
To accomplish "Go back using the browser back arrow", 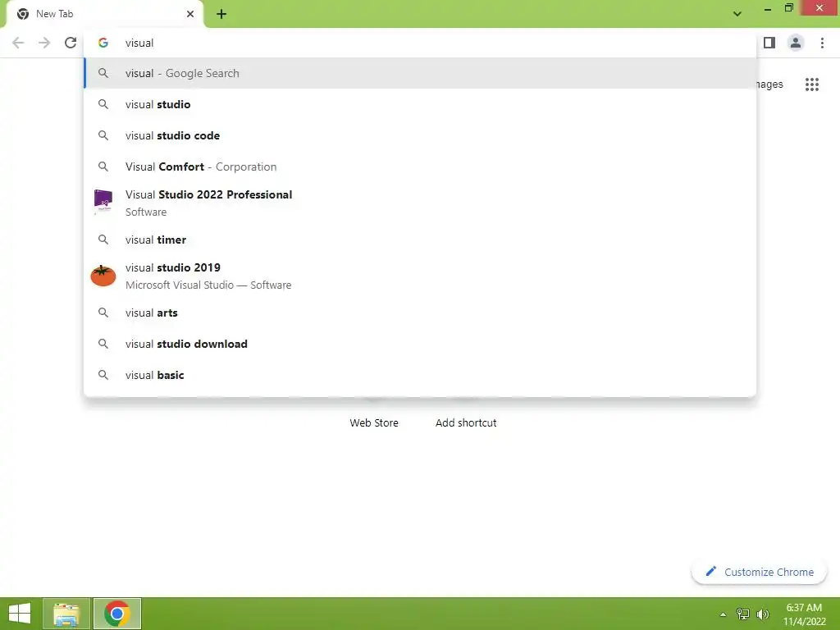I will tap(18, 43).
